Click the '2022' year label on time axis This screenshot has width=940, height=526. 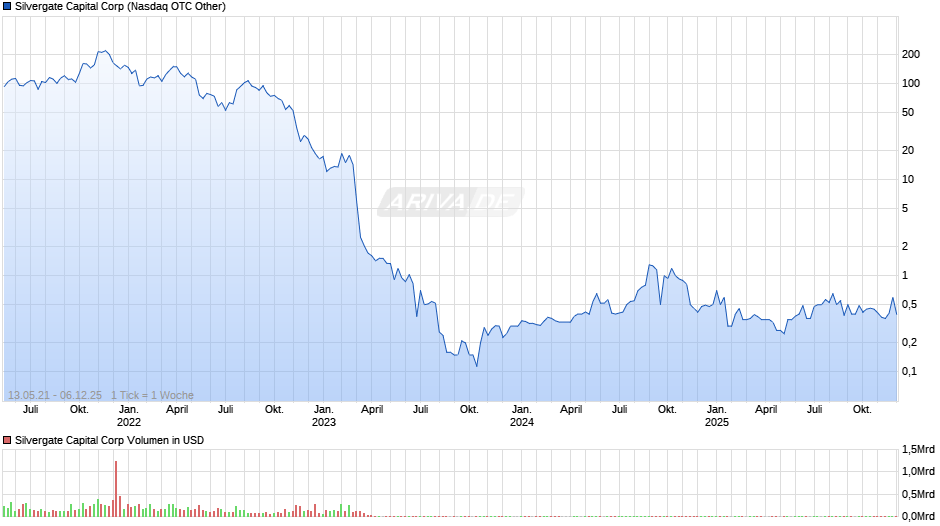coord(129,422)
